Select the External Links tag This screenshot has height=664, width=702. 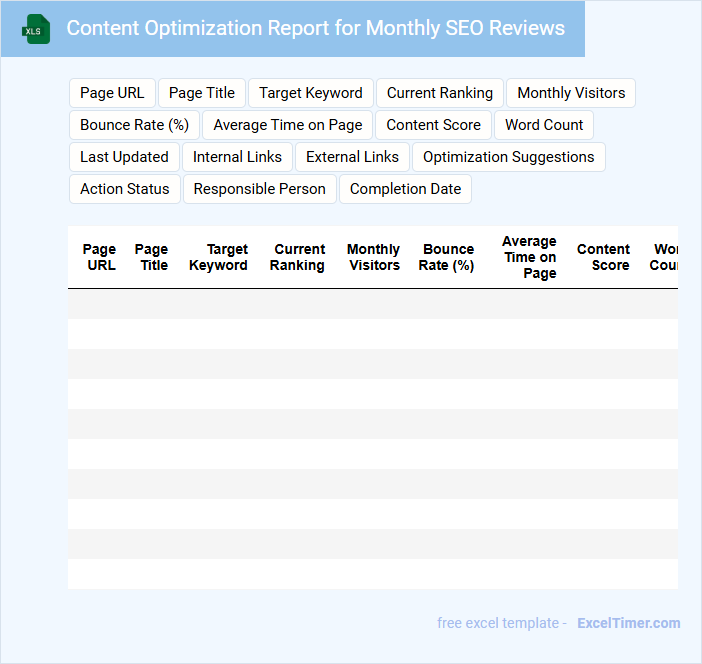[352, 157]
